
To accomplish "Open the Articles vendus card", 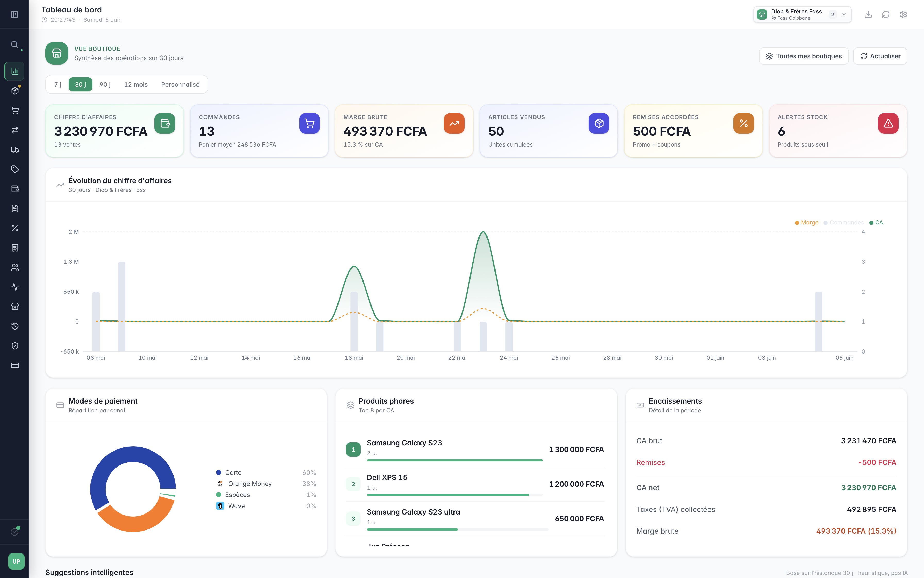I will tap(549, 131).
